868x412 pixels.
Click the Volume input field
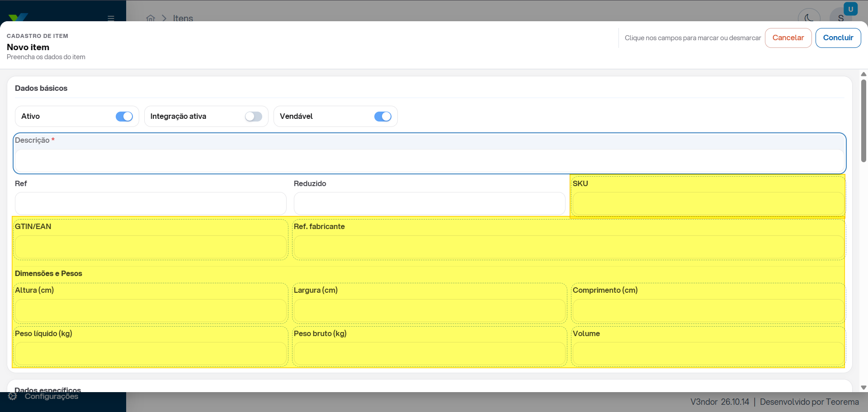coord(708,354)
